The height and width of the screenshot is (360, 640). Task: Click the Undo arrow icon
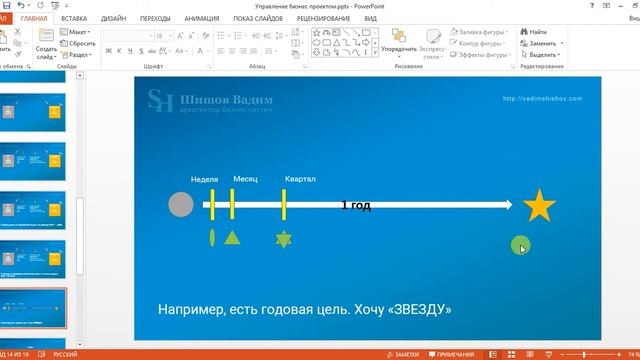coord(20,5)
